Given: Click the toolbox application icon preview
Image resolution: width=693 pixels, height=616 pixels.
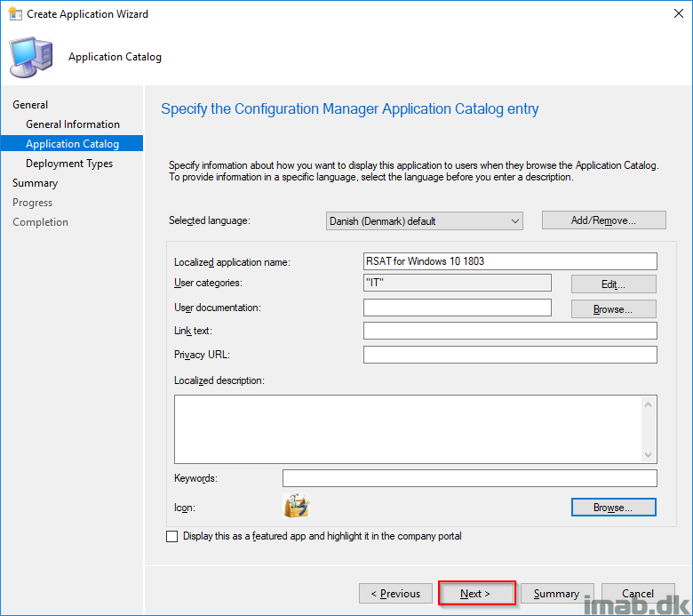Looking at the screenshot, I should (x=296, y=506).
